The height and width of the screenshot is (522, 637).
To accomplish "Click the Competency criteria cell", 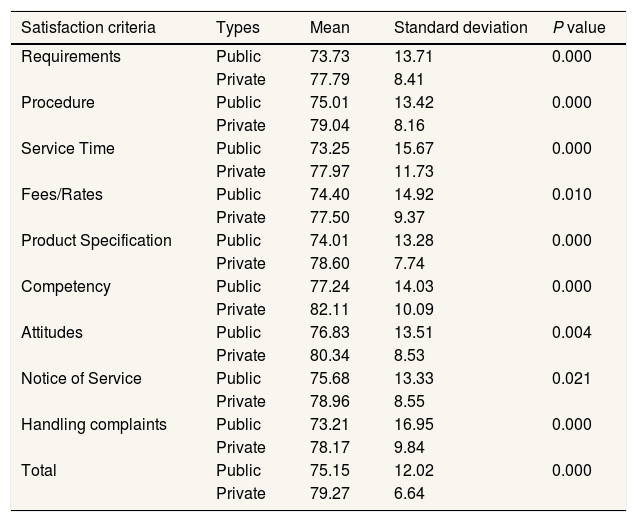I will tap(66, 287).
